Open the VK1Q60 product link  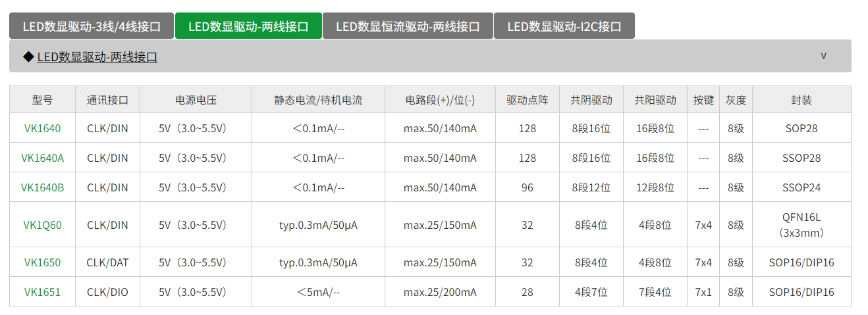pyautogui.click(x=42, y=225)
